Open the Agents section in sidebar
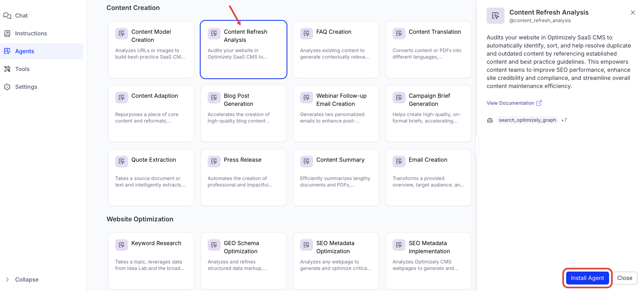 pyautogui.click(x=24, y=51)
